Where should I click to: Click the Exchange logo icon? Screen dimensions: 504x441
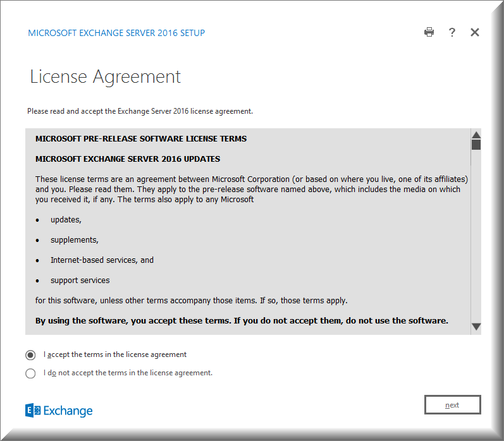[33, 411]
